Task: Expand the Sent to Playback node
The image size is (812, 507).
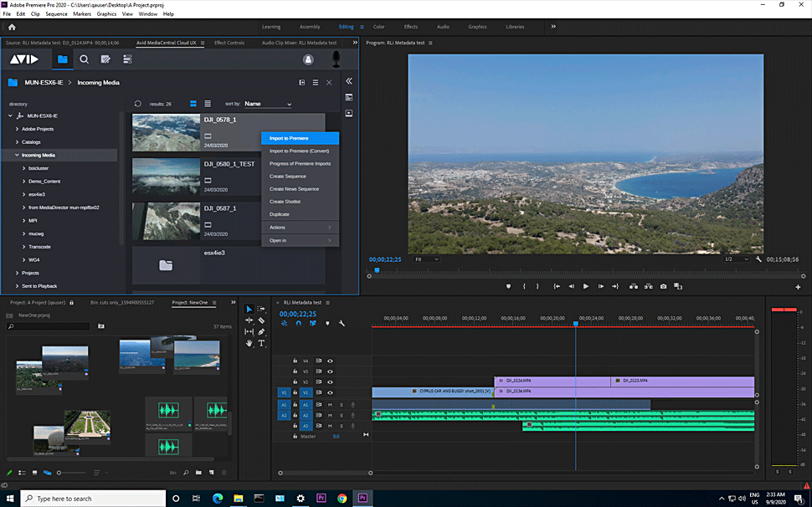Action: click(x=17, y=286)
